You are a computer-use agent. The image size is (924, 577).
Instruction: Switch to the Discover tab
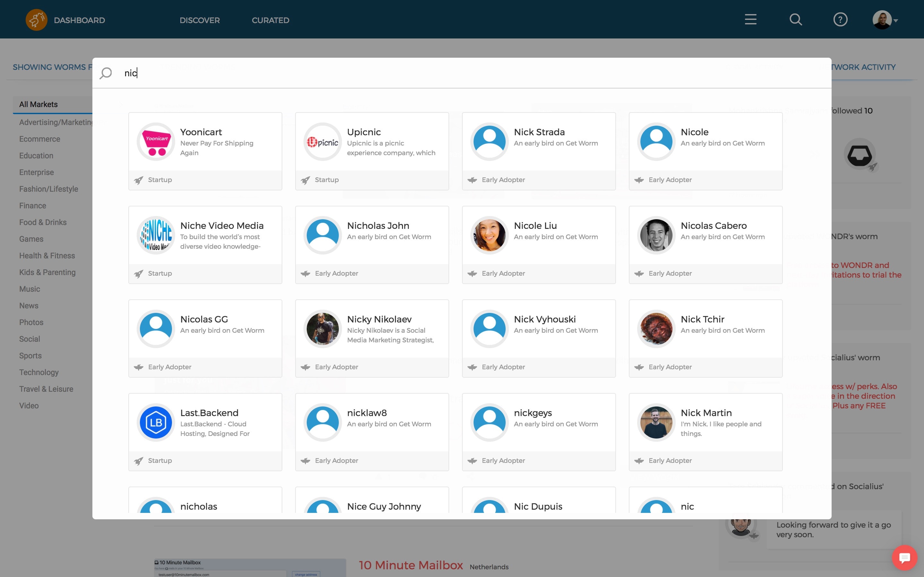pos(200,20)
